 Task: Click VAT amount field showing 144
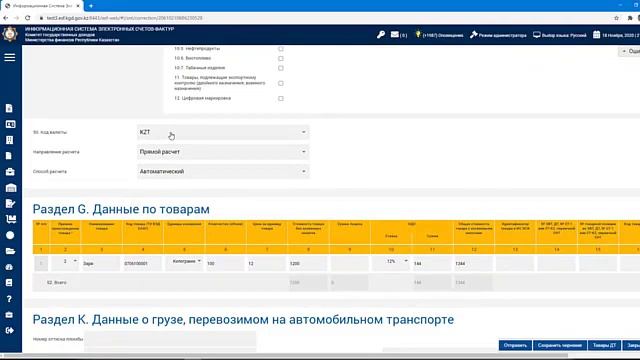click(432, 264)
